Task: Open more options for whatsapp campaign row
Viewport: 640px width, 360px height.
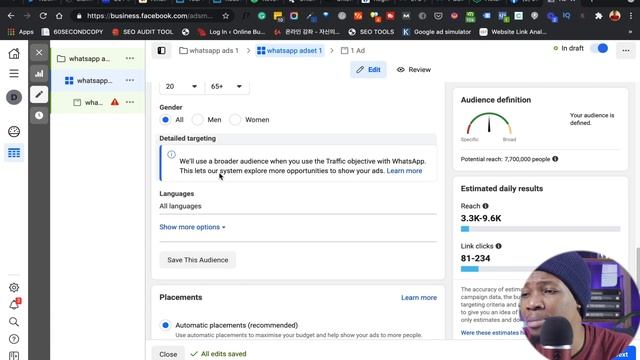Action: (130, 58)
